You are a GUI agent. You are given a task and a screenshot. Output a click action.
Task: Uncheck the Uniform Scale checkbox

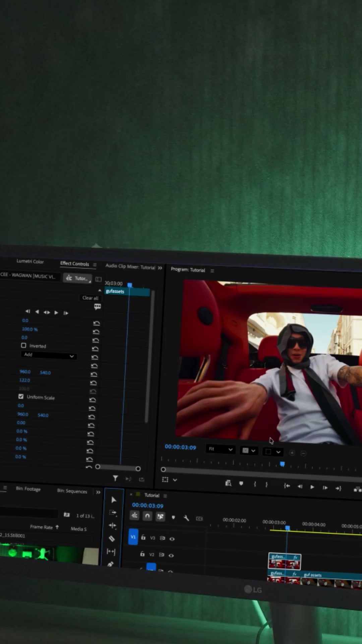(21, 396)
